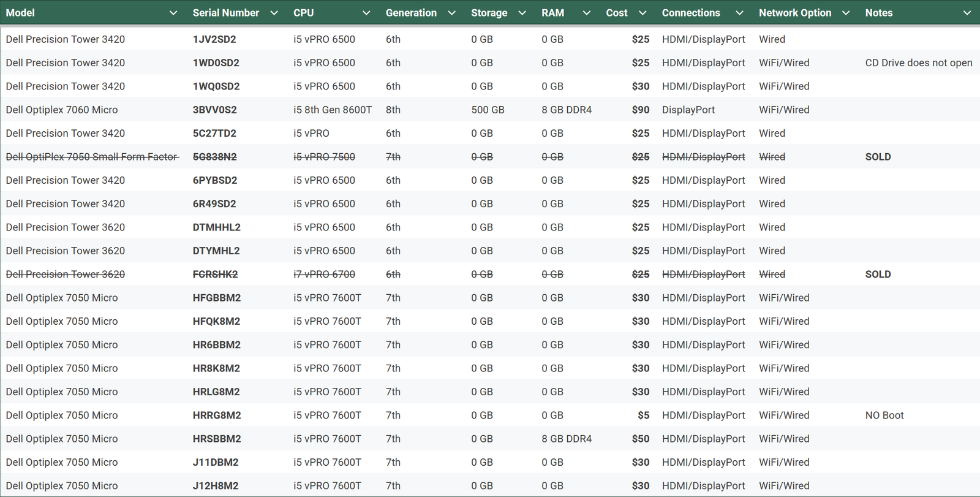Select serial number HR6BBM2
The image size is (980, 497).
[216, 345]
